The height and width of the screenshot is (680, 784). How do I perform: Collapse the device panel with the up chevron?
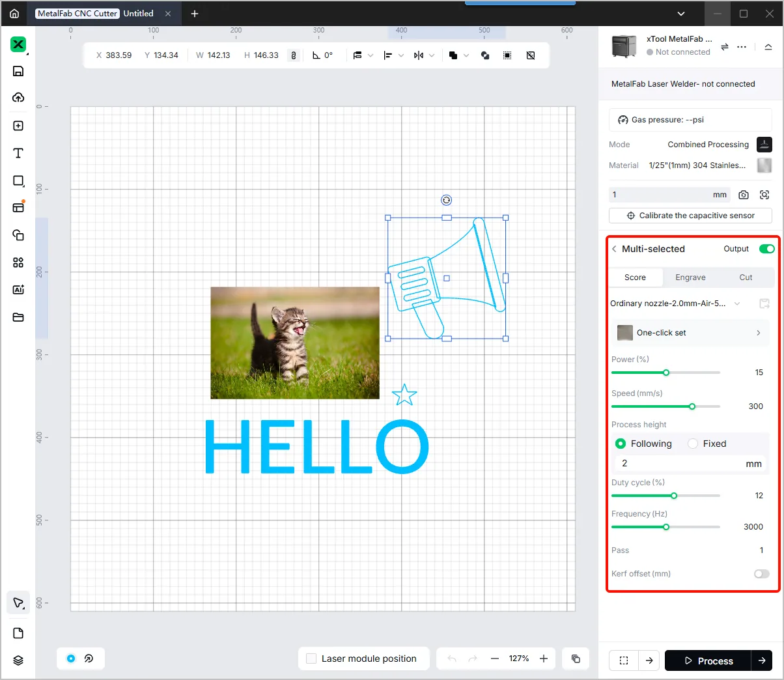click(768, 47)
